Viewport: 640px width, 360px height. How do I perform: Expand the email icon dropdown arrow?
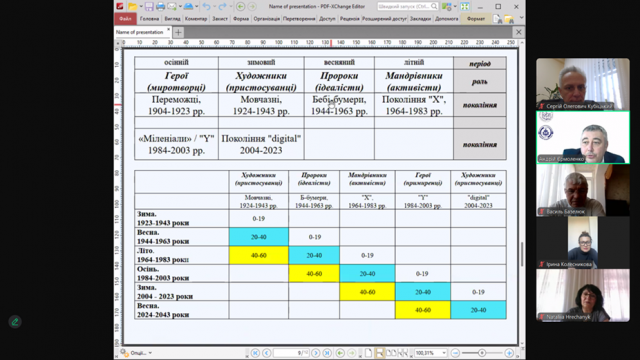179,7
